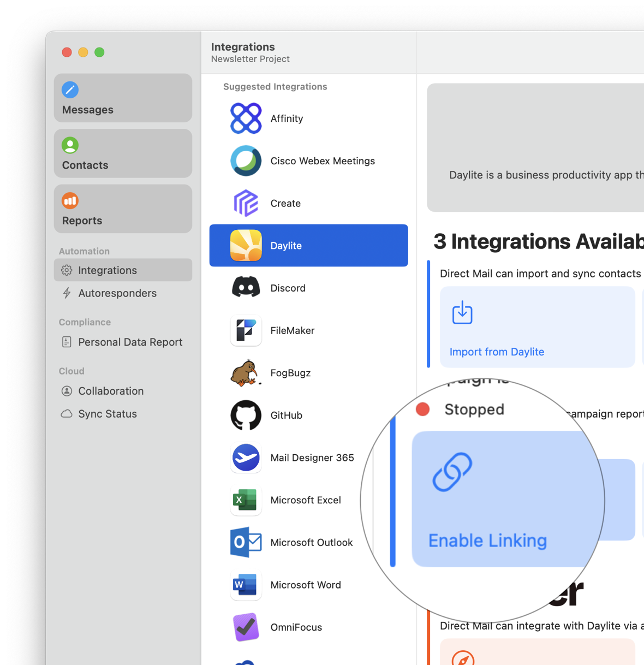Open the Messages section
The width and height of the screenshot is (644, 665).
(123, 98)
